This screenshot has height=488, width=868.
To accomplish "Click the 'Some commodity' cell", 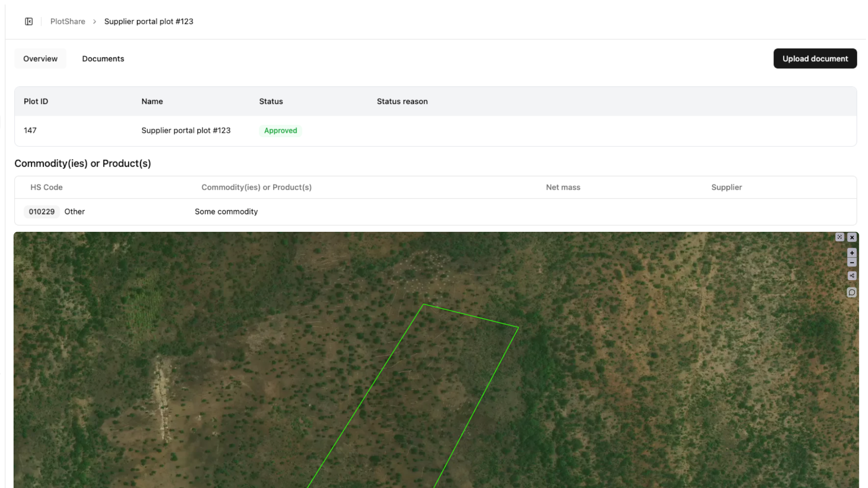I will click(226, 211).
